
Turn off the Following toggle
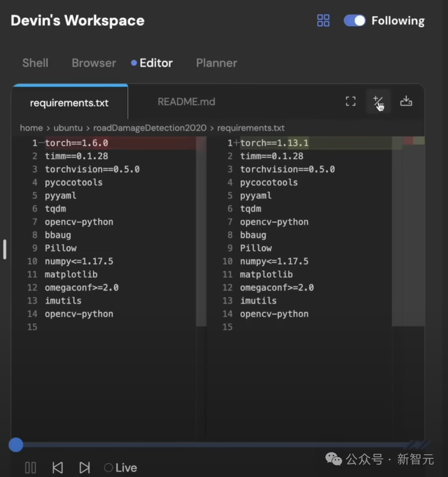tap(354, 20)
